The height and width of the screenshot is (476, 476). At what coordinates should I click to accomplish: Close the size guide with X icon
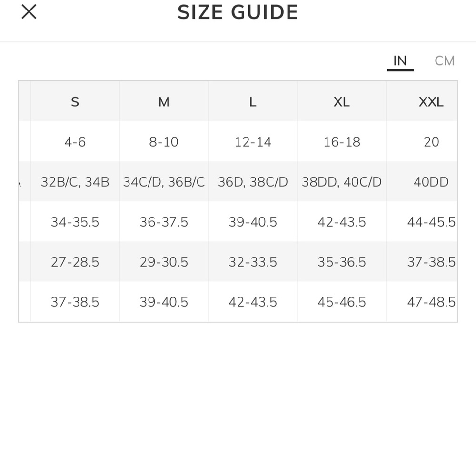coord(29,12)
